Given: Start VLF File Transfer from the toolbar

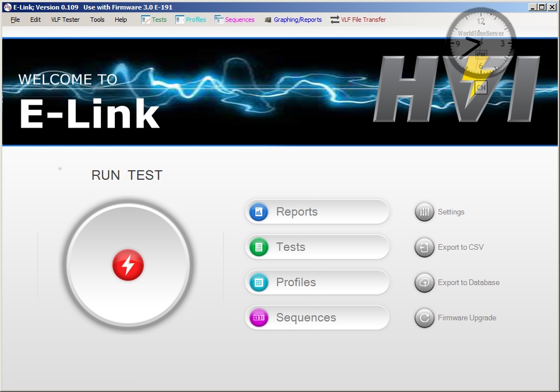Looking at the screenshot, I should tap(358, 20).
